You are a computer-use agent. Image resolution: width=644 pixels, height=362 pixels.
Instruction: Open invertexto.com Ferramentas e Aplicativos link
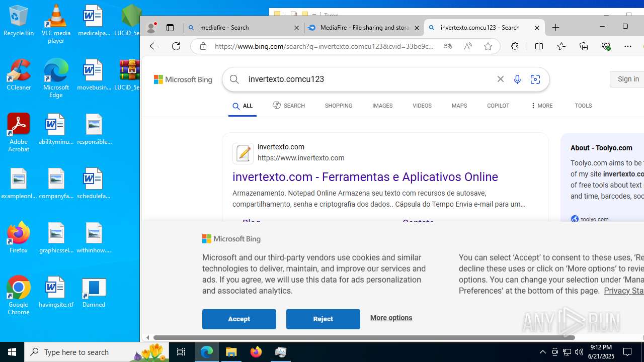pos(365,177)
